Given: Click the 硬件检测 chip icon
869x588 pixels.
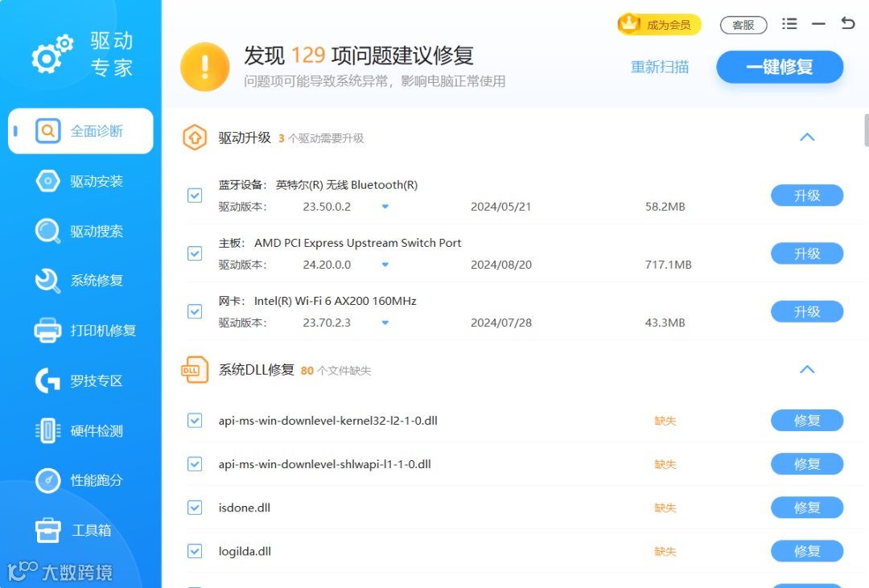Looking at the screenshot, I should 47,430.
